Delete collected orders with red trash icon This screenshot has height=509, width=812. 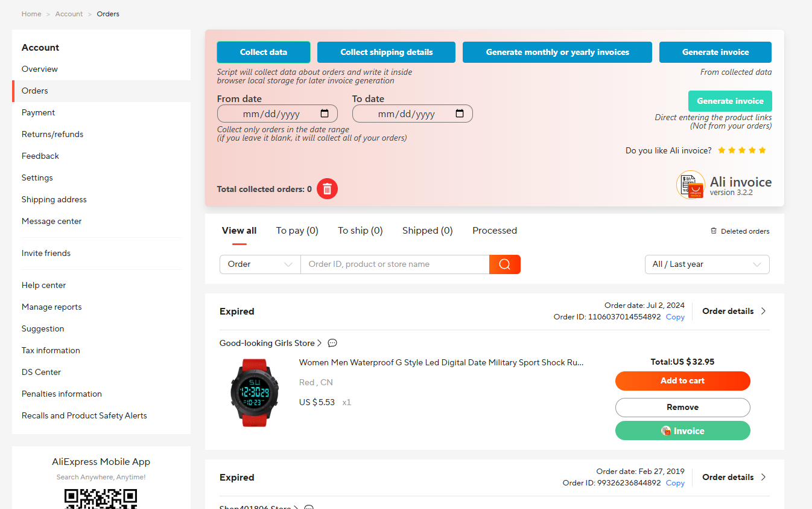tap(327, 189)
